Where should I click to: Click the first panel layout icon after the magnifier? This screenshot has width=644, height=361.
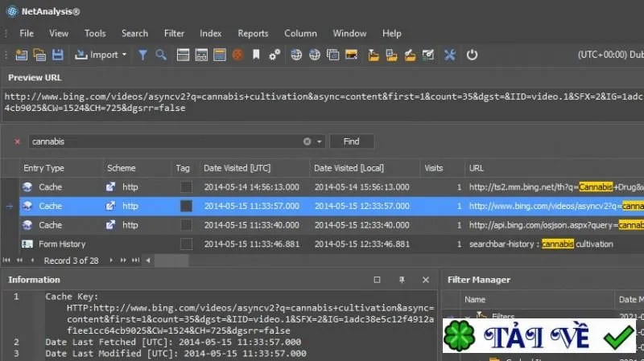click(183, 55)
